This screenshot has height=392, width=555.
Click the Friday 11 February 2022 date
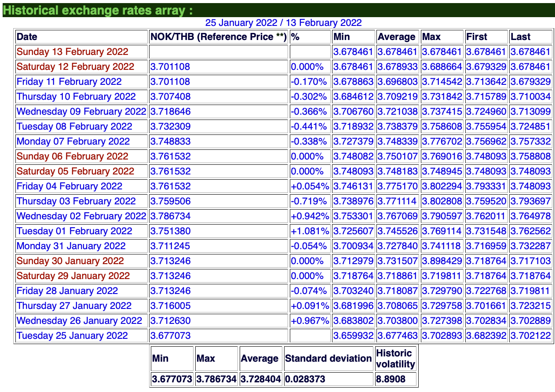[69, 82]
